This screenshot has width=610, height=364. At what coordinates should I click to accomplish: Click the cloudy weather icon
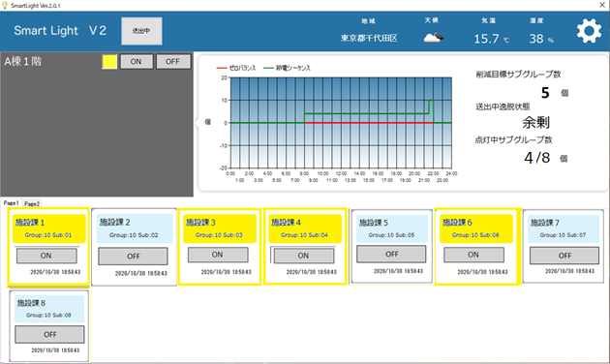point(434,38)
